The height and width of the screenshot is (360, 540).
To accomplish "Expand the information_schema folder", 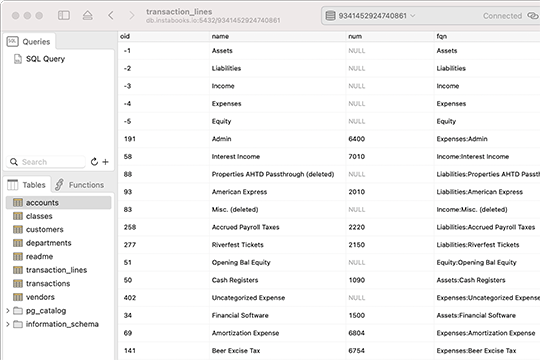I will (x=8, y=324).
